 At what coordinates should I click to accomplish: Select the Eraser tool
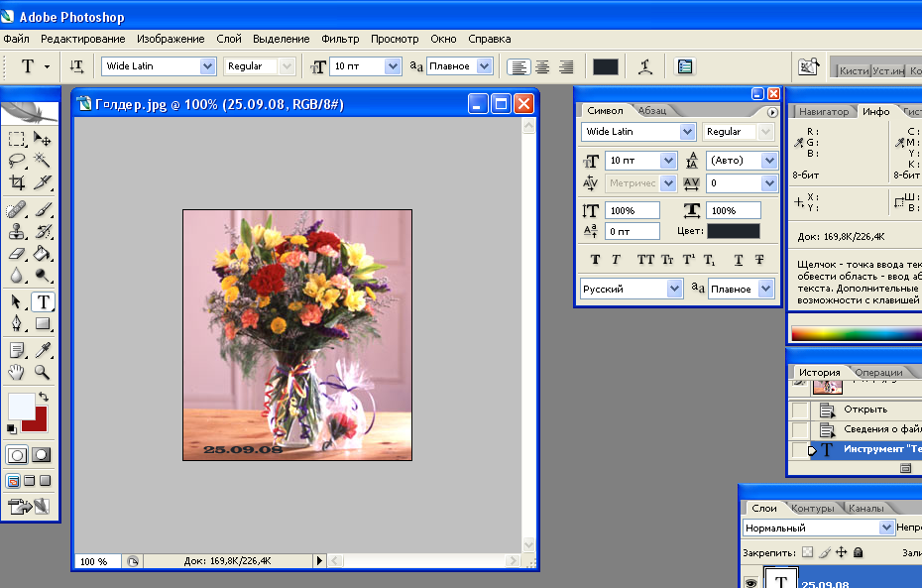[x=17, y=254]
